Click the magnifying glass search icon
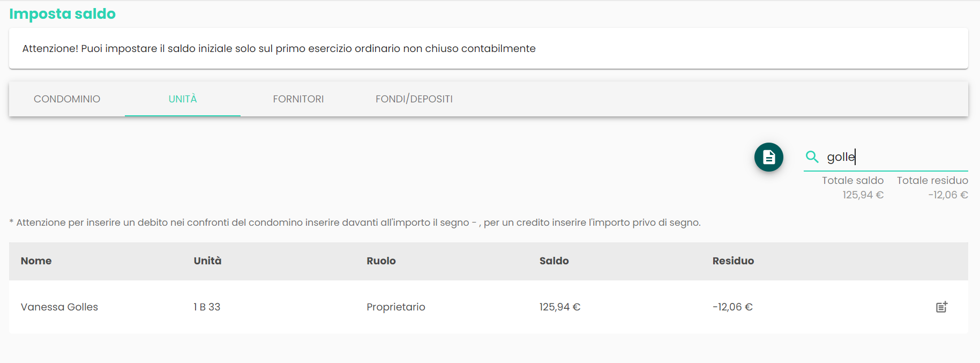Image resolution: width=980 pixels, height=363 pixels. (812, 157)
